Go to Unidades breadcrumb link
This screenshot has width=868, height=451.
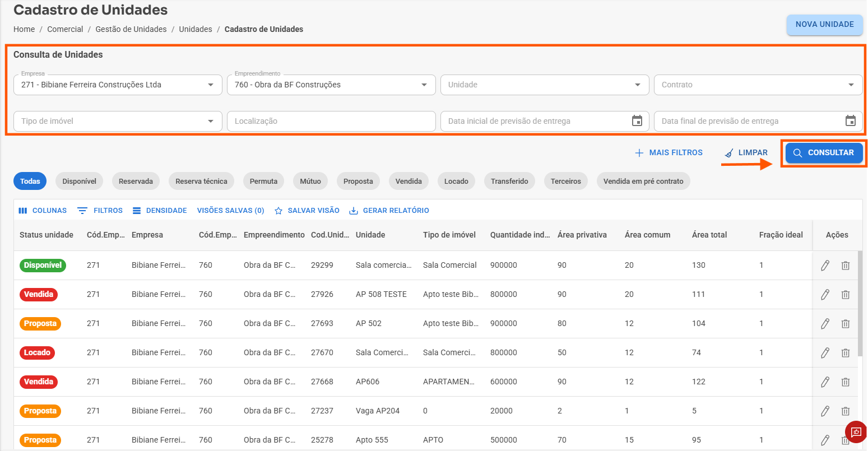tap(196, 29)
